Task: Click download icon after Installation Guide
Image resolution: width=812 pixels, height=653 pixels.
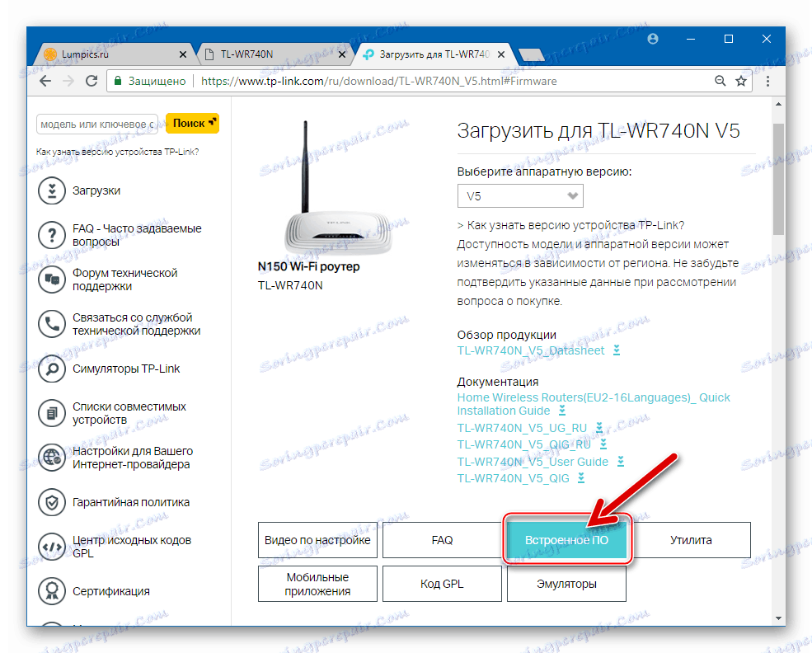Action: [562, 411]
